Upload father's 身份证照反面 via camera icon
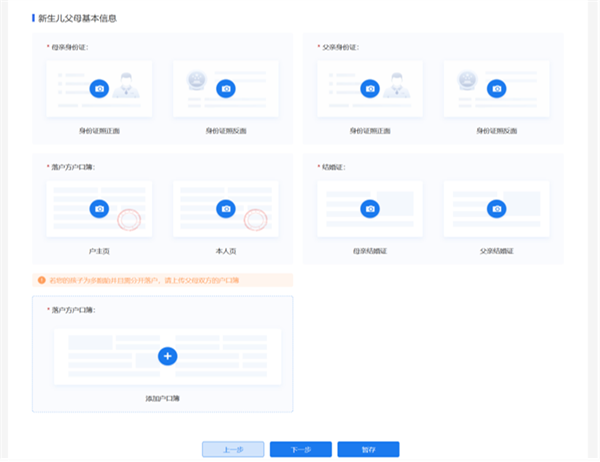Viewport: 600px width, 462px height. 496,89
